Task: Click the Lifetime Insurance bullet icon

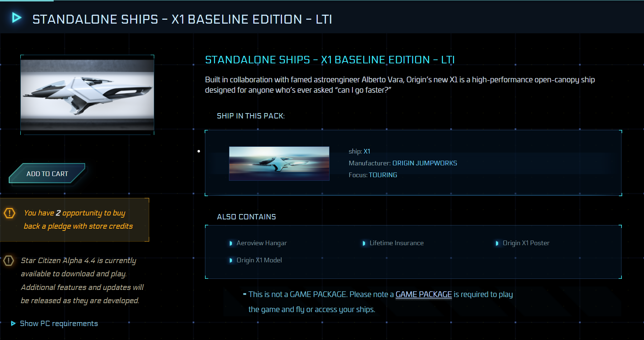Action: (364, 243)
